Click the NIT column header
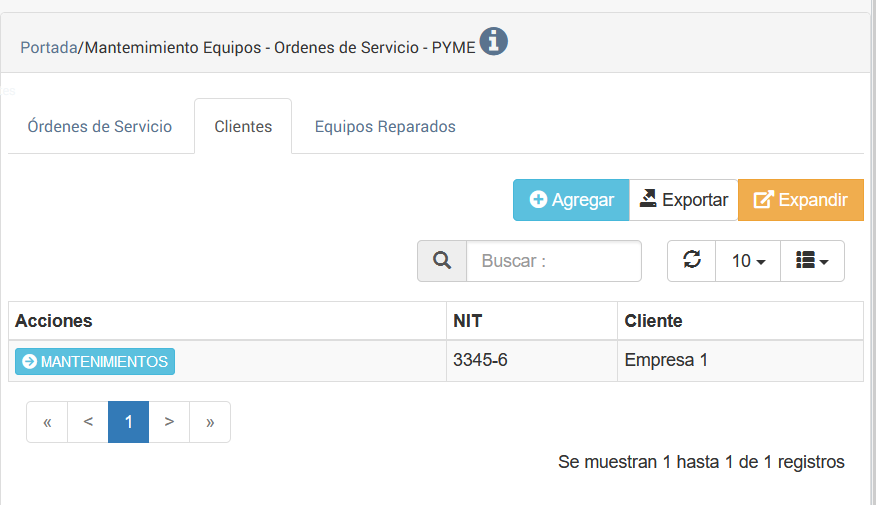The width and height of the screenshot is (876, 505). point(468,321)
